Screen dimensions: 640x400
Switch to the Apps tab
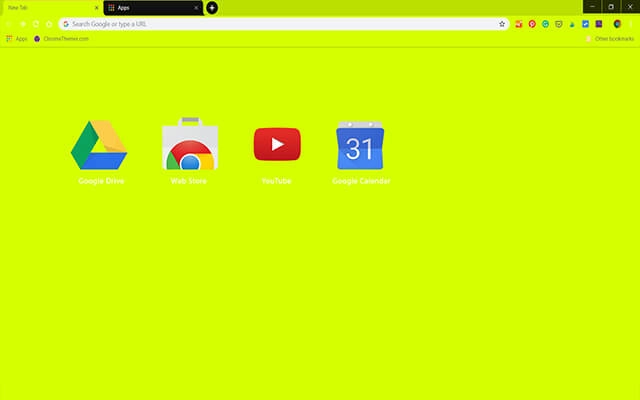click(x=153, y=8)
